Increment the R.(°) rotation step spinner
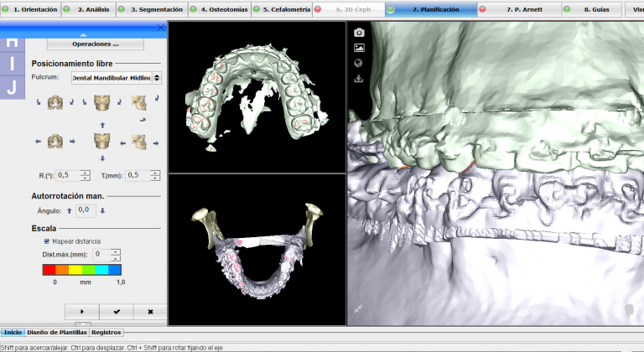The image size is (644, 352). point(85,173)
